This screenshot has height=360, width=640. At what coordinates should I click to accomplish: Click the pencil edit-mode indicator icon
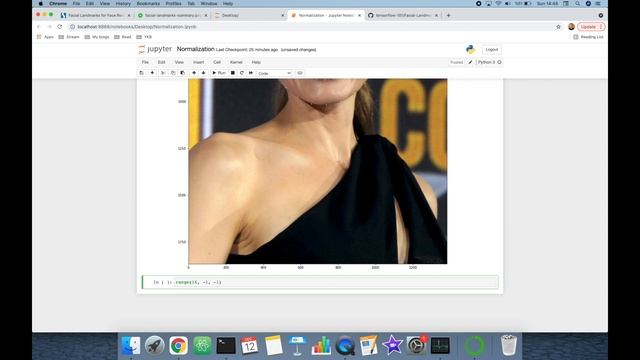coord(470,62)
